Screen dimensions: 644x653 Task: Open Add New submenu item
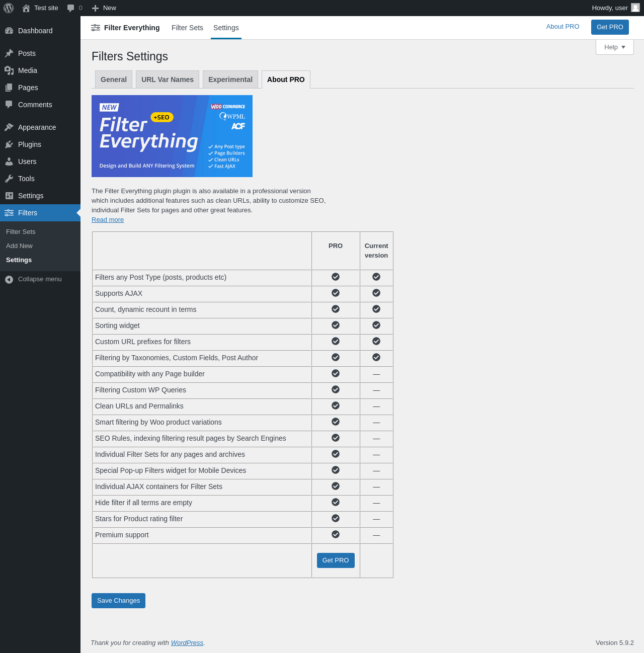click(x=19, y=246)
